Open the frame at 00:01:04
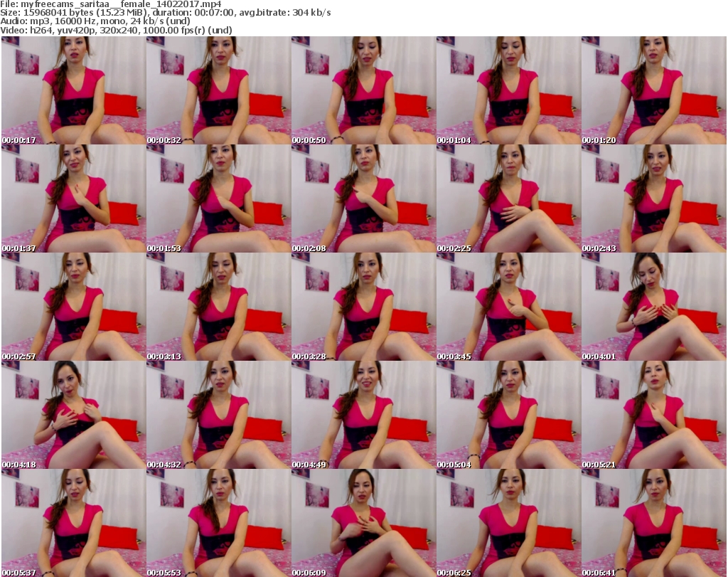The width and height of the screenshot is (728, 577). tap(508, 90)
